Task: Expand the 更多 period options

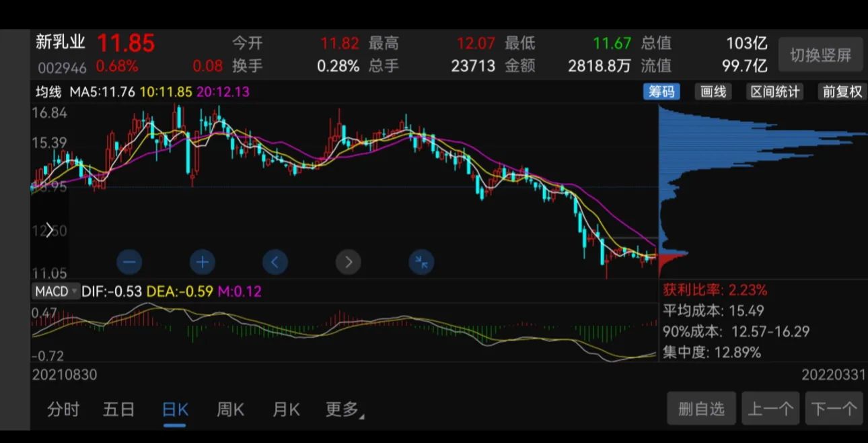Action: 345,409
